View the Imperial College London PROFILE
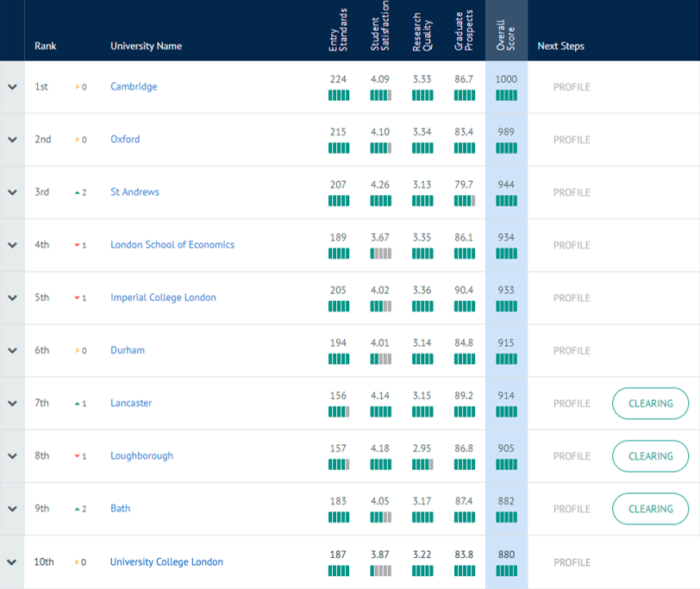Screen dimensions: 700x589 (572, 298)
